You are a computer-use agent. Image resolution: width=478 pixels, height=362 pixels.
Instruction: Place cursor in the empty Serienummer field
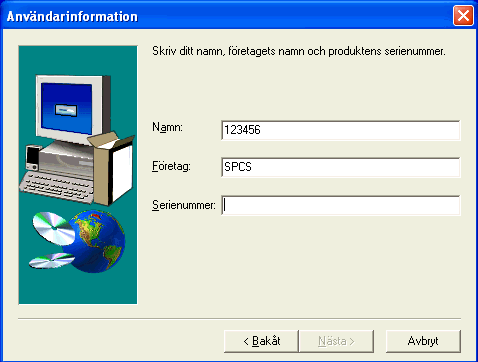pyautogui.click(x=341, y=205)
